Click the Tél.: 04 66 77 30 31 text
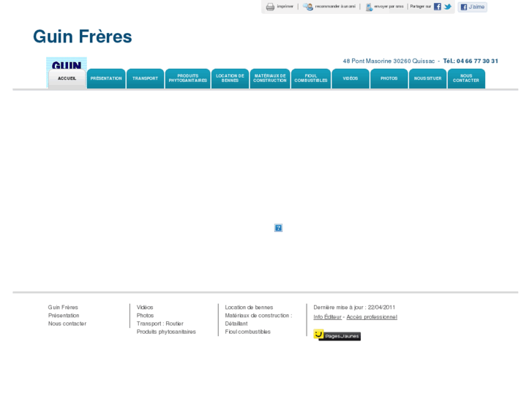This screenshot has height=399, width=532. coord(471,61)
